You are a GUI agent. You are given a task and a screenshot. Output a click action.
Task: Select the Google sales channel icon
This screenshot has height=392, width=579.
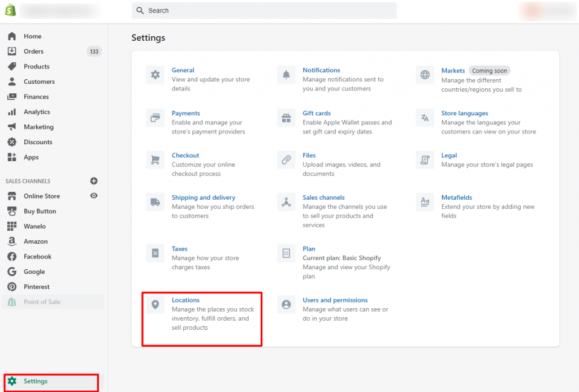[x=12, y=272]
